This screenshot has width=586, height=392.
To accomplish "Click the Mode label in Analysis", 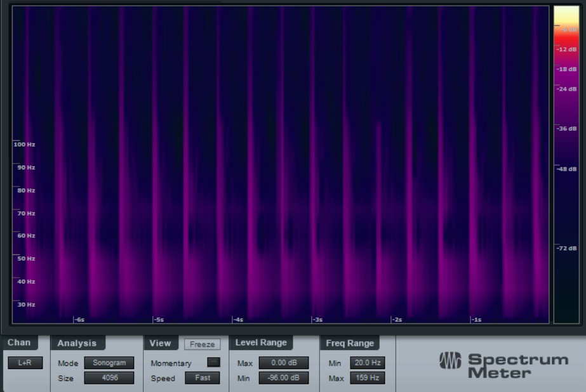I will coord(68,363).
